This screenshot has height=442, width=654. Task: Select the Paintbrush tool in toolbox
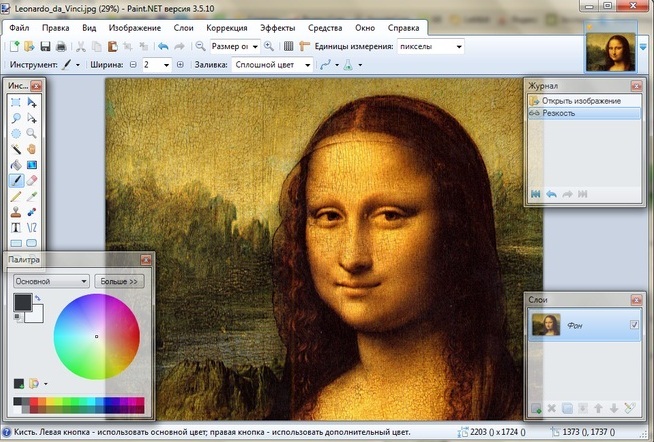16,181
